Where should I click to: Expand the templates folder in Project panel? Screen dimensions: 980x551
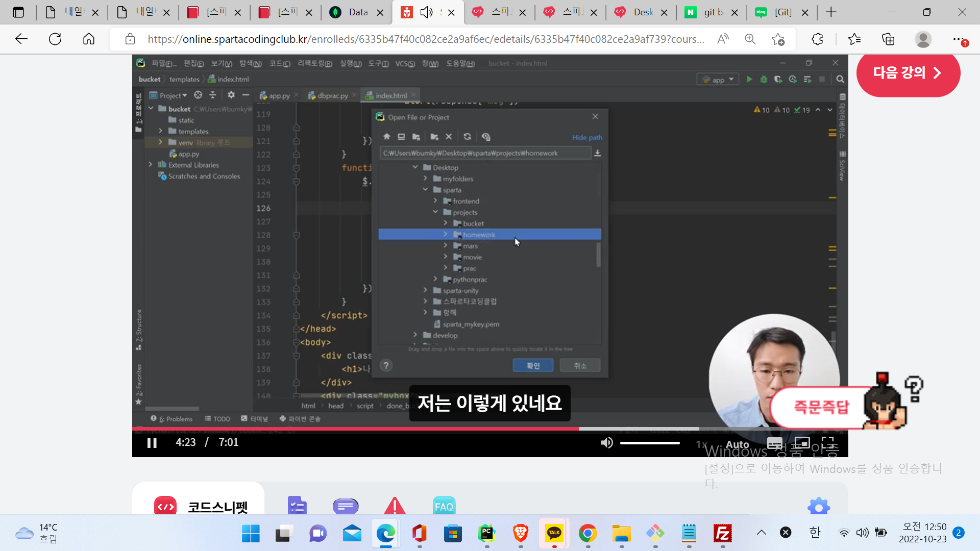tap(160, 131)
